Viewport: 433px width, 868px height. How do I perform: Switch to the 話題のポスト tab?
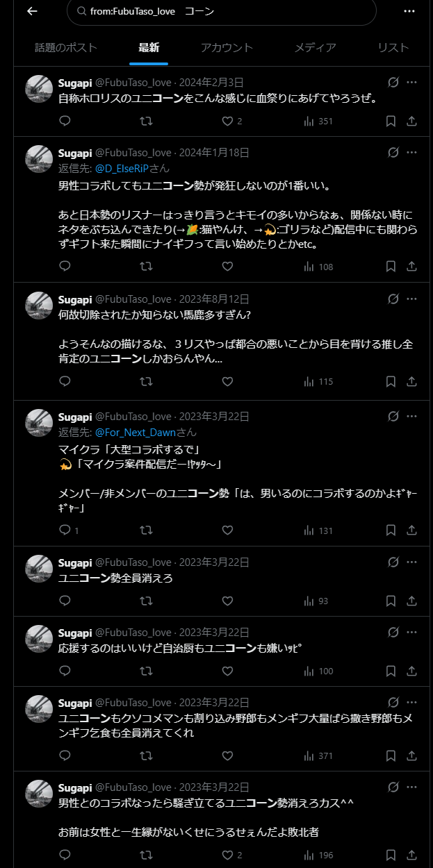66,47
